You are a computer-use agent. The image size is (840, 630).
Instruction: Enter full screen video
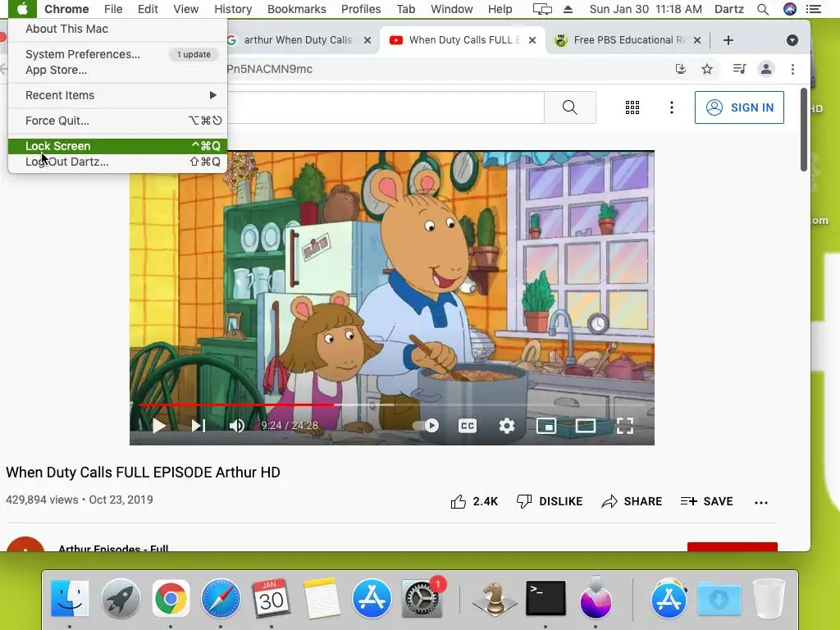point(624,426)
